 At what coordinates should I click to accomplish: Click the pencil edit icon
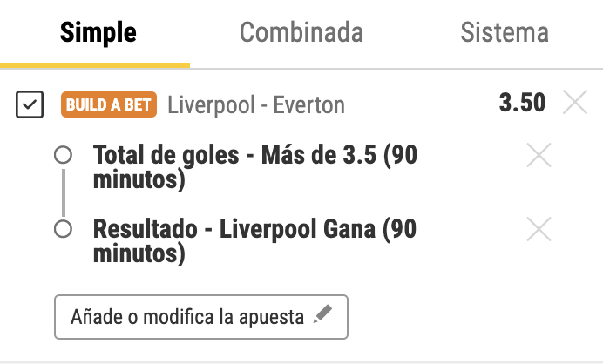[x=322, y=316]
